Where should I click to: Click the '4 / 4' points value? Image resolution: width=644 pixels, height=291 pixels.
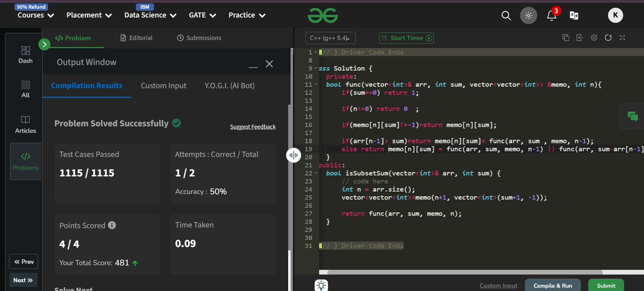pyautogui.click(x=69, y=244)
